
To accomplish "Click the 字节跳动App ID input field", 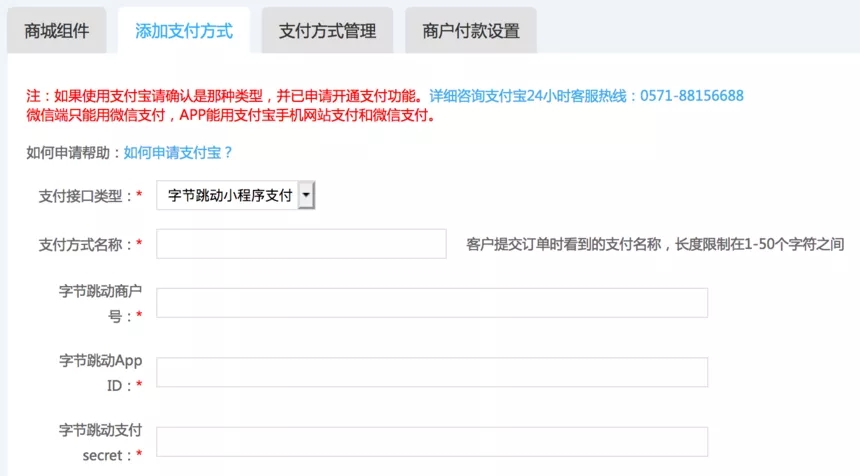I will pyautogui.click(x=432, y=372).
